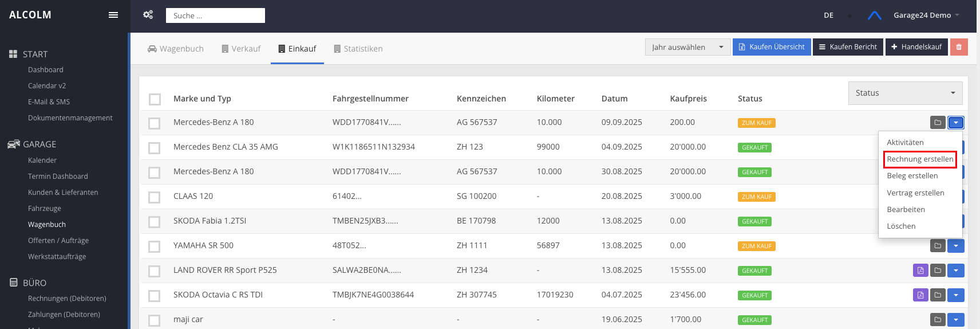Switch to the Statistiken tab
The image size is (980, 329).
click(358, 49)
